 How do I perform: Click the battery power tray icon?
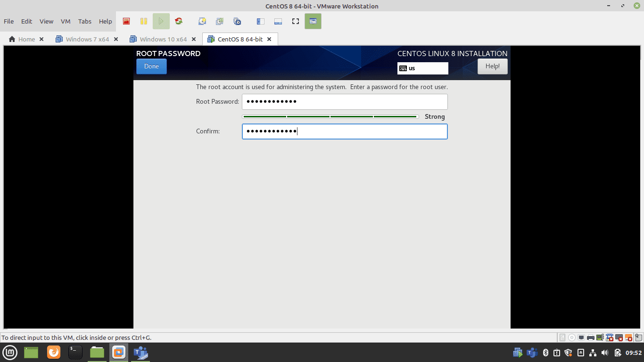coord(618,353)
